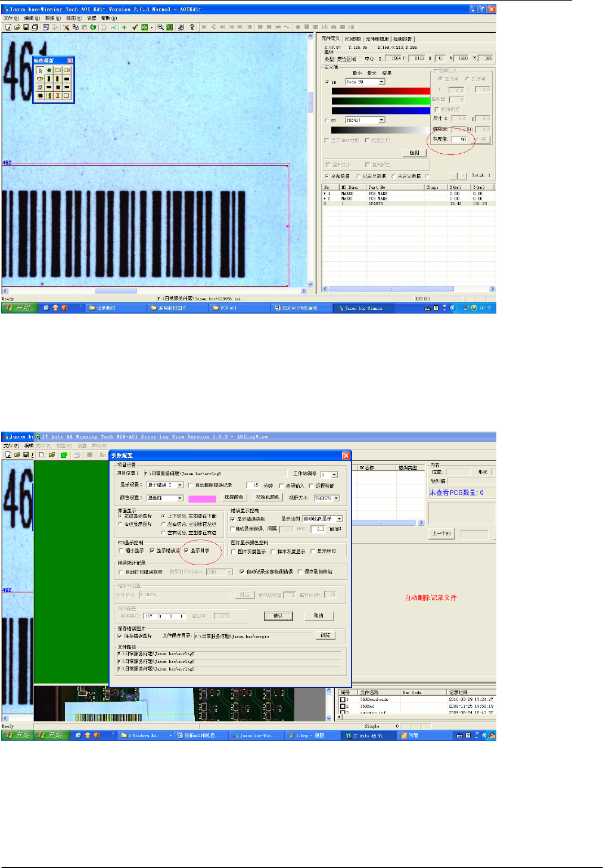The width and height of the screenshot is (603, 868).
Task: Click the print icon in AOIEdit toolbar
Action: tap(35, 27)
